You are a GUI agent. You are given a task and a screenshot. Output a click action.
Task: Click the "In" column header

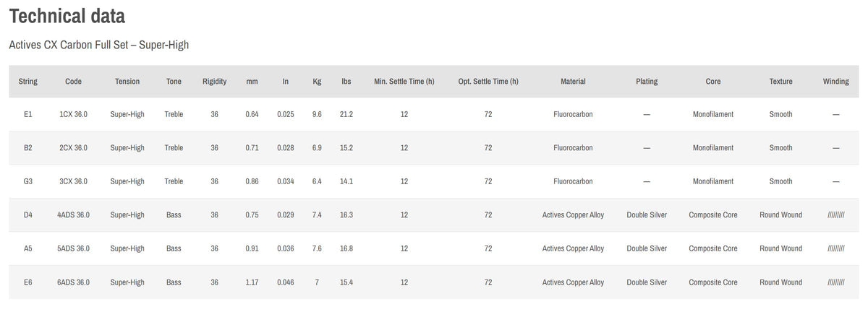(286, 82)
